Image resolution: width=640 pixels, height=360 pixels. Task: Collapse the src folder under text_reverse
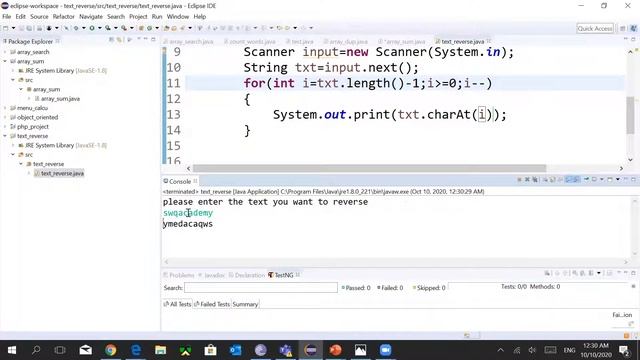[13, 155]
